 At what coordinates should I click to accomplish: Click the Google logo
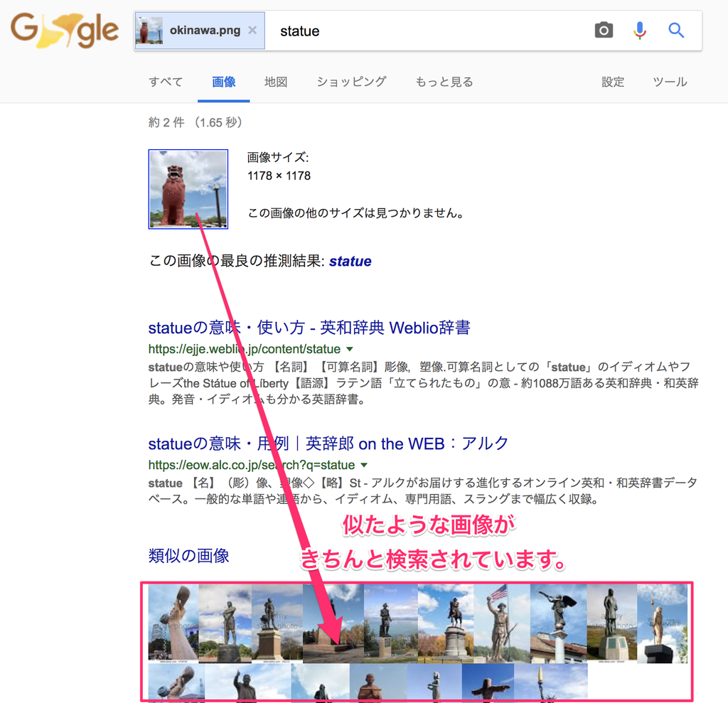pos(64,30)
